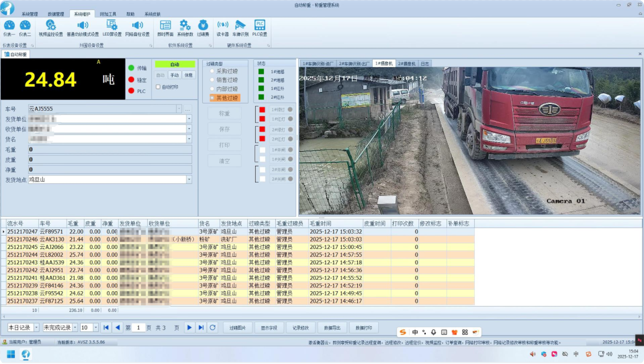Click the page number input field
Viewport: 644px width, 364px height.
(139, 328)
